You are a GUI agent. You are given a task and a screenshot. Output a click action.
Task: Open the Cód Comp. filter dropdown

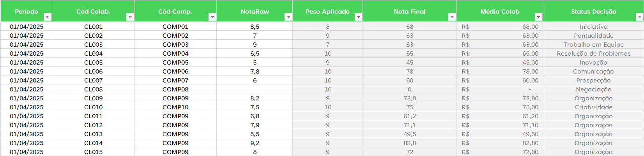[212, 17]
